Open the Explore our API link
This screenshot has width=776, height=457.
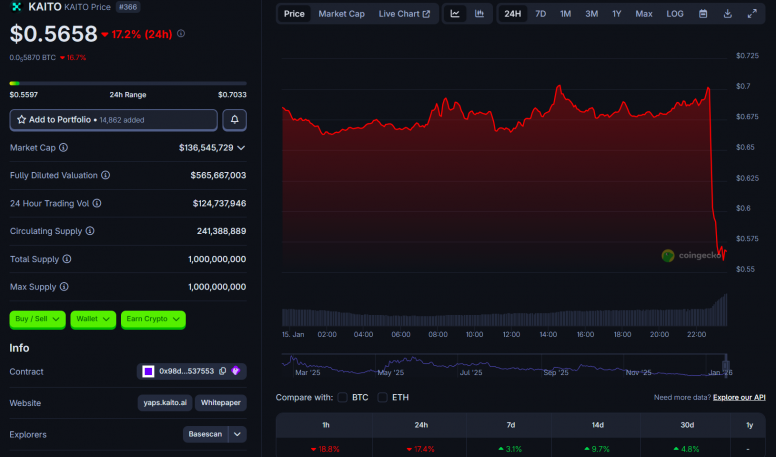tap(739, 397)
